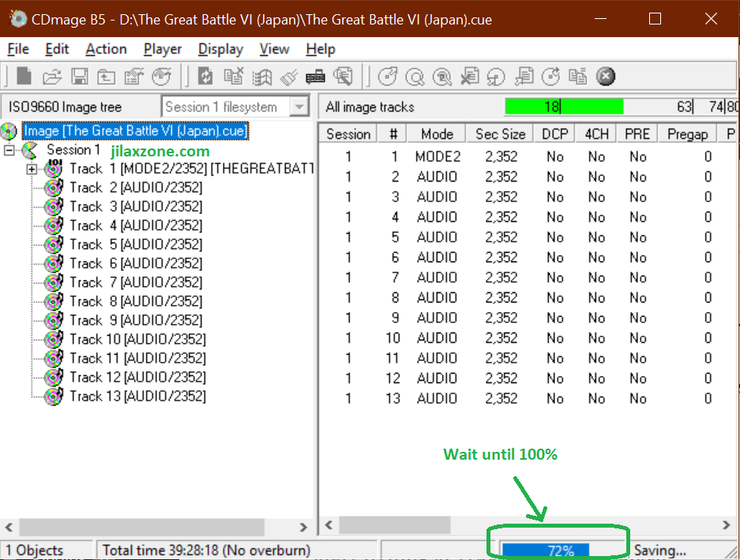This screenshot has height=560, width=740.
Task: Click the new blank image toolbar icon
Action: [x=24, y=76]
